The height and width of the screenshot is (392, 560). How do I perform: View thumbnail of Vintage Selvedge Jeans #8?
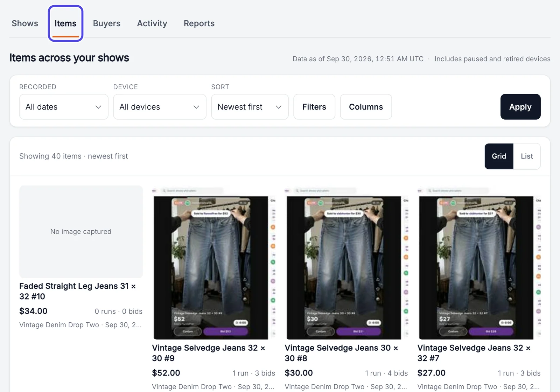pos(346,263)
